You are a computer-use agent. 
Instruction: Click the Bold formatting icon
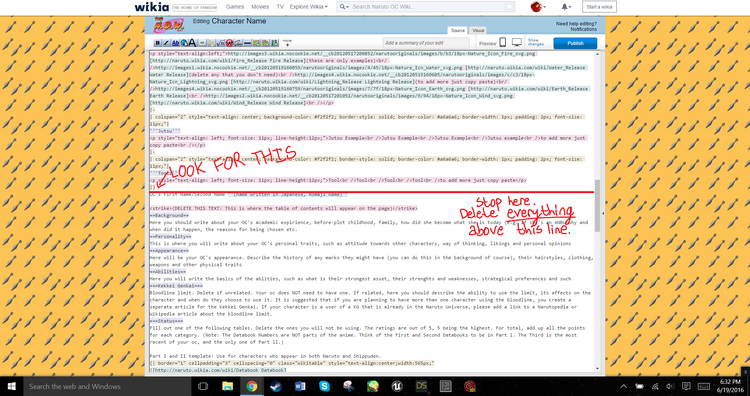point(157,43)
